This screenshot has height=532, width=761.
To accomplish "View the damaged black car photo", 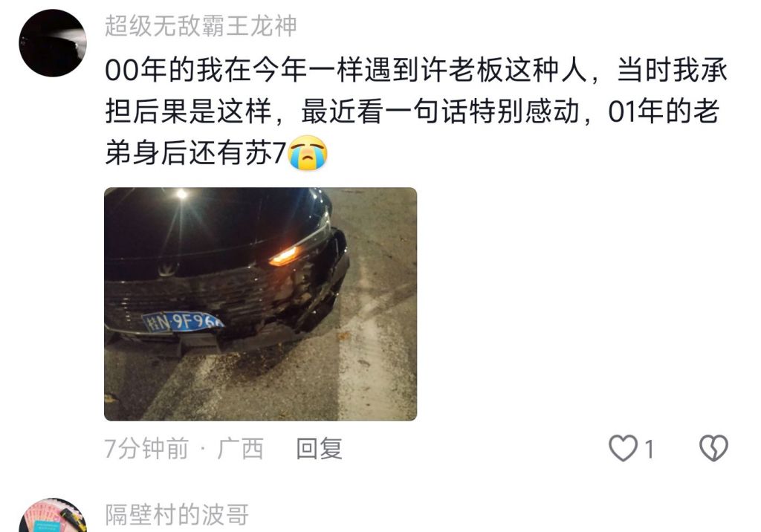I will tap(261, 304).
